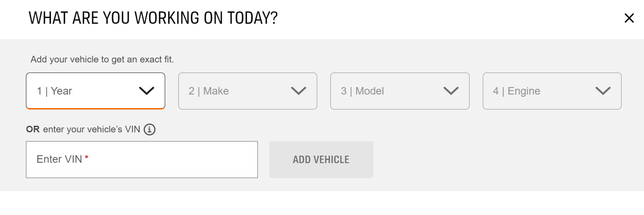The height and width of the screenshot is (215, 644).
Task: Select the "Engine" label text
Action: pos(524,91)
